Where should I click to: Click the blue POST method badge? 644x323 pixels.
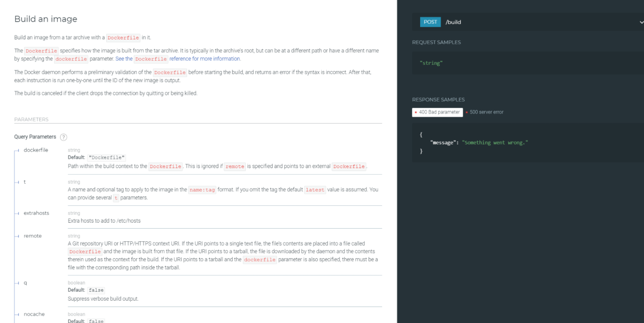(x=430, y=22)
